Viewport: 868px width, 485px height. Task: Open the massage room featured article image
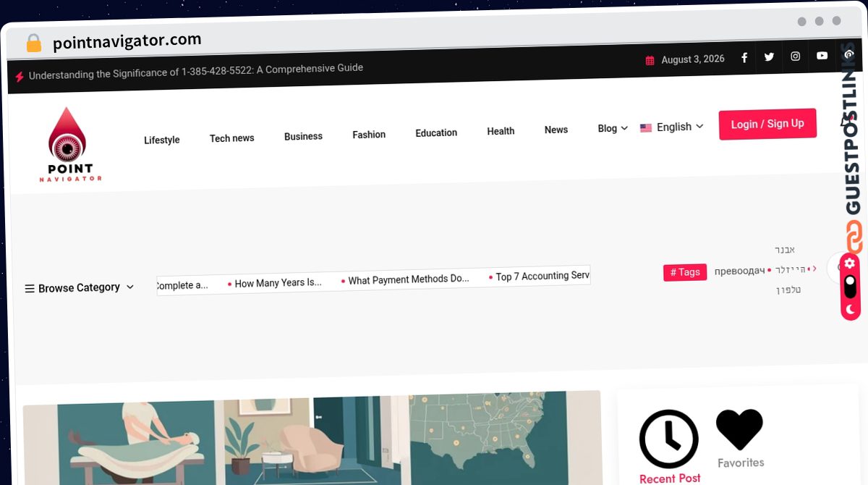pyautogui.click(x=312, y=439)
